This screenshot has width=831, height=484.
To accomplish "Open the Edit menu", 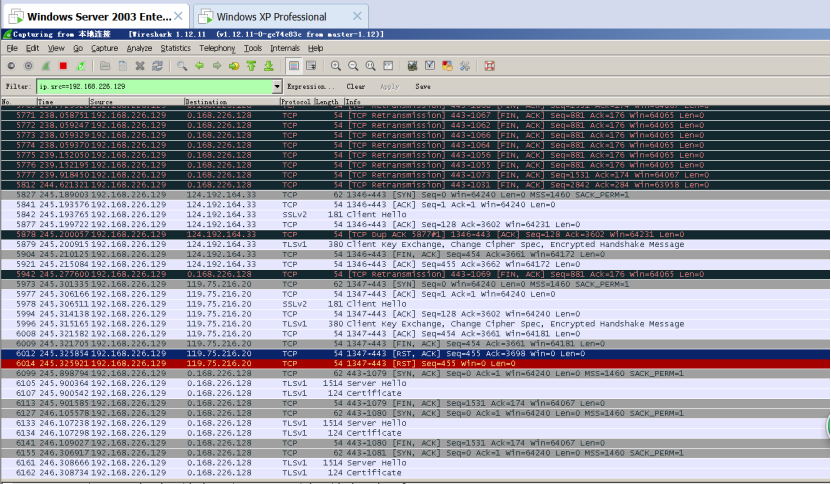I will click(x=32, y=48).
